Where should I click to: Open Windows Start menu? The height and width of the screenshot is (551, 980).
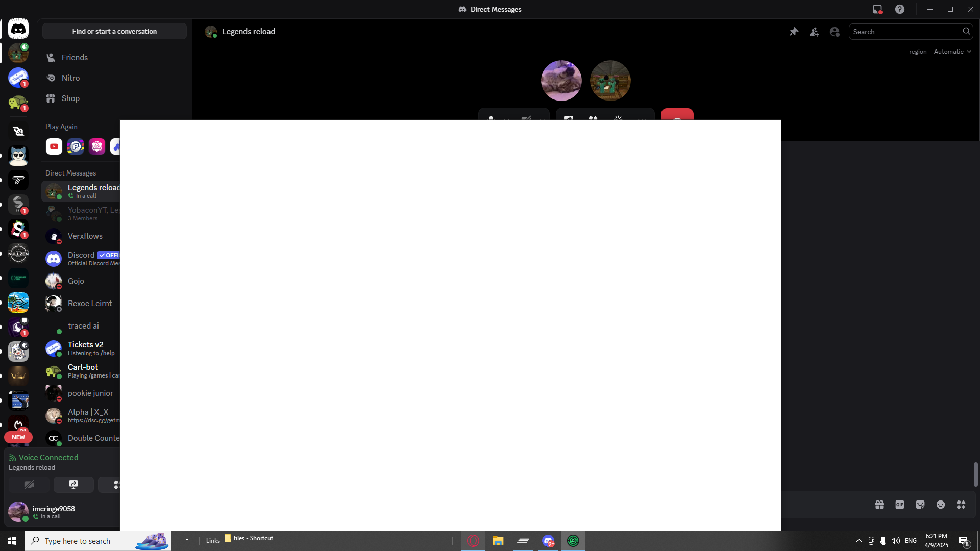12,541
